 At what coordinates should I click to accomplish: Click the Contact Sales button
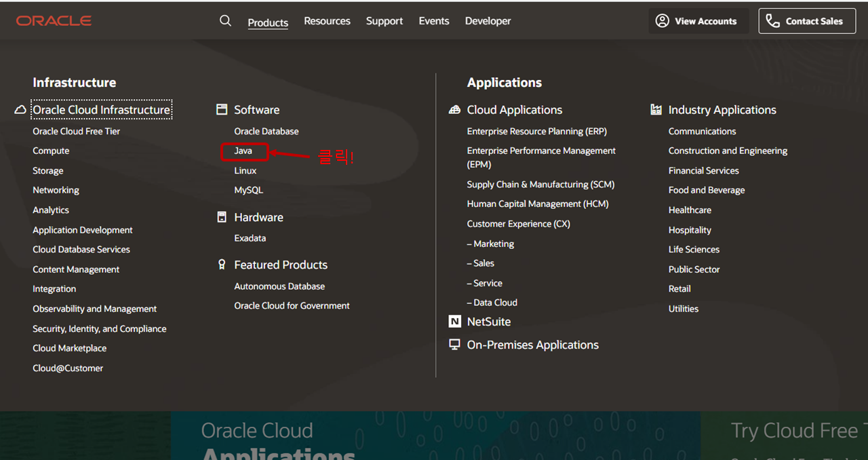click(x=807, y=21)
